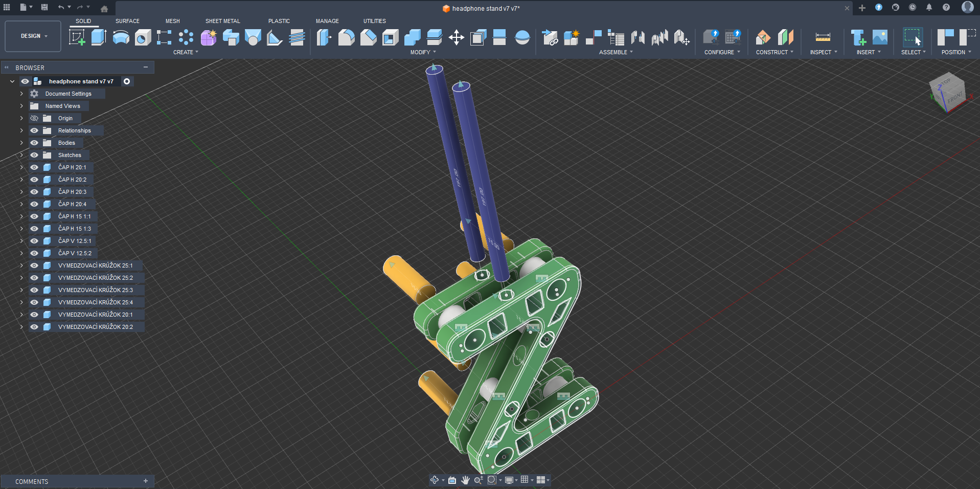Select VYMEDZOVACÍ KRÚŽOK 25:3 in browser
This screenshot has height=489, width=980.
[x=95, y=290]
